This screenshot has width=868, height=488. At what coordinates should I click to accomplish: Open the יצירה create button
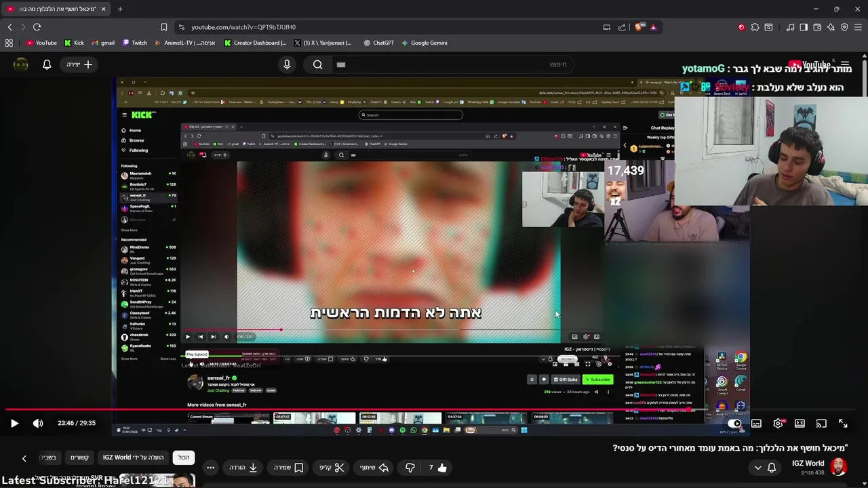pyautogui.click(x=79, y=64)
